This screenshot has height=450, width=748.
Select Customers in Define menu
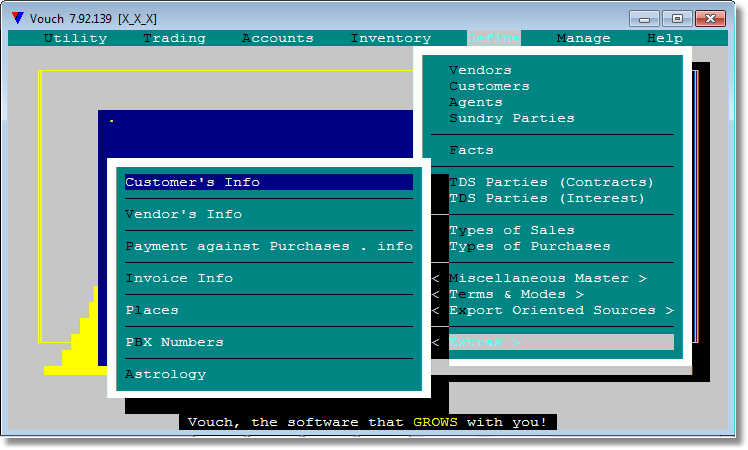pos(489,86)
